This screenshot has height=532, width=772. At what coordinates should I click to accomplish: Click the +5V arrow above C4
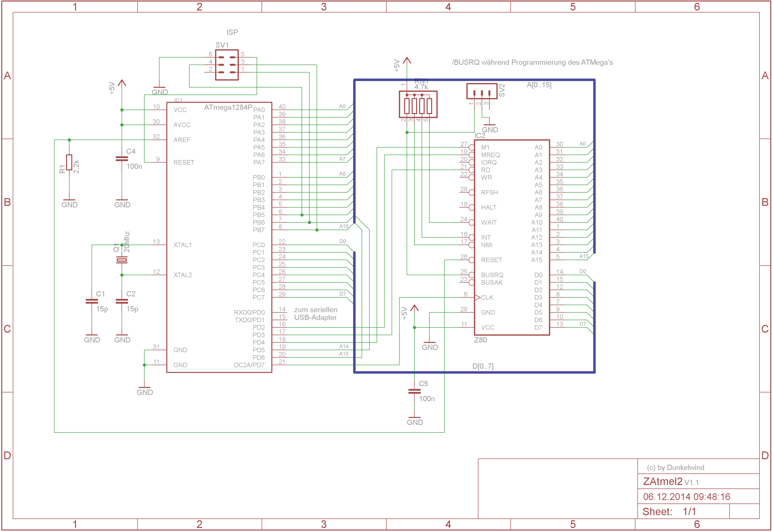(x=122, y=83)
